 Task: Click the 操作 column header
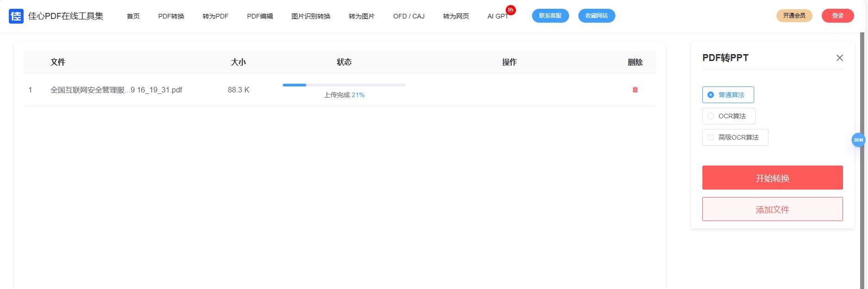tap(509, 62)
